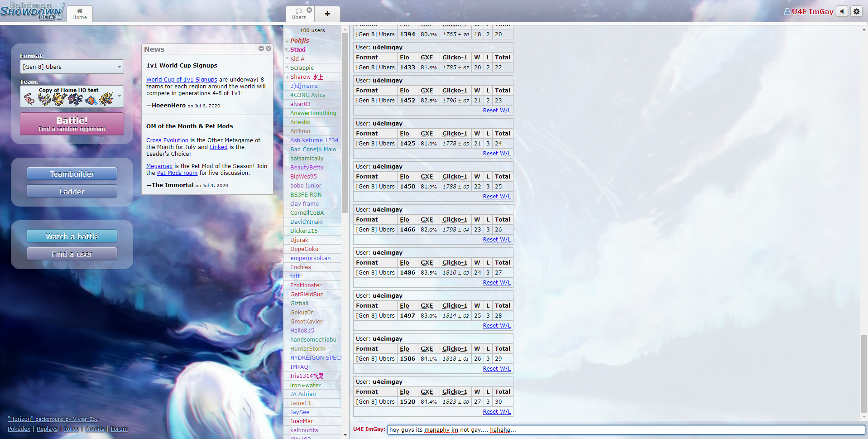Click the GXE 84.4% cell

click(429, 401)
